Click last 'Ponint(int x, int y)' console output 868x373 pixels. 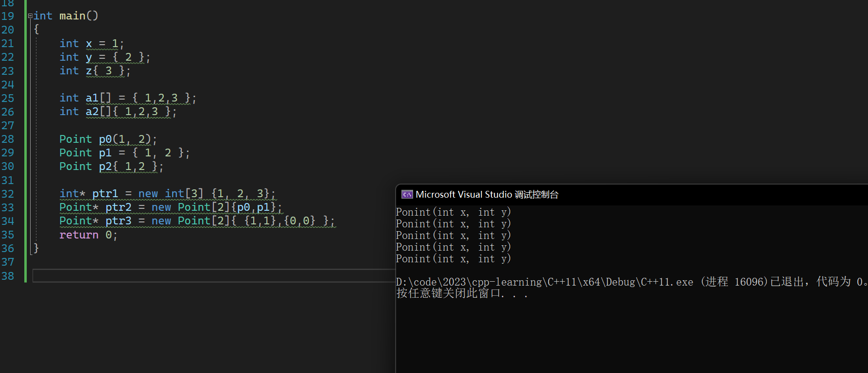pyautogui.click(x=453, y=259)
